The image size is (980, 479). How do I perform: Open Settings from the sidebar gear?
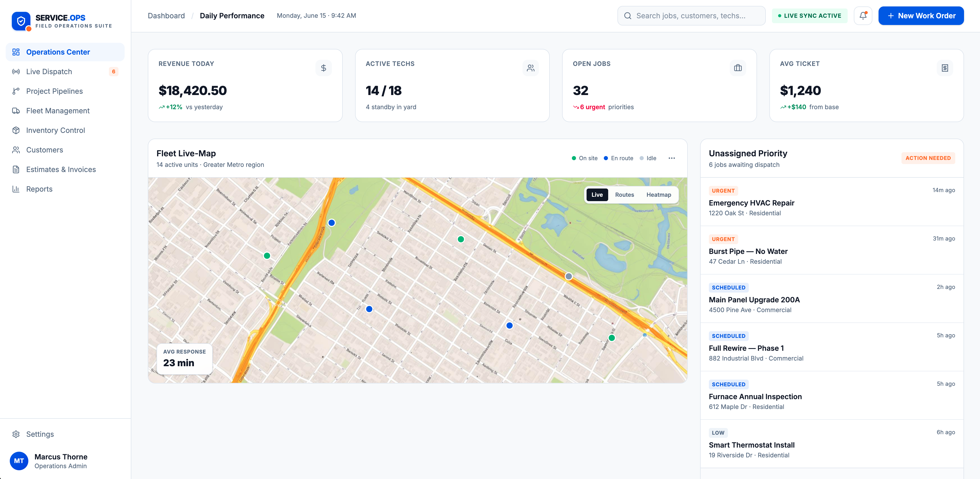pyautogui.click(x=16, y=434)
